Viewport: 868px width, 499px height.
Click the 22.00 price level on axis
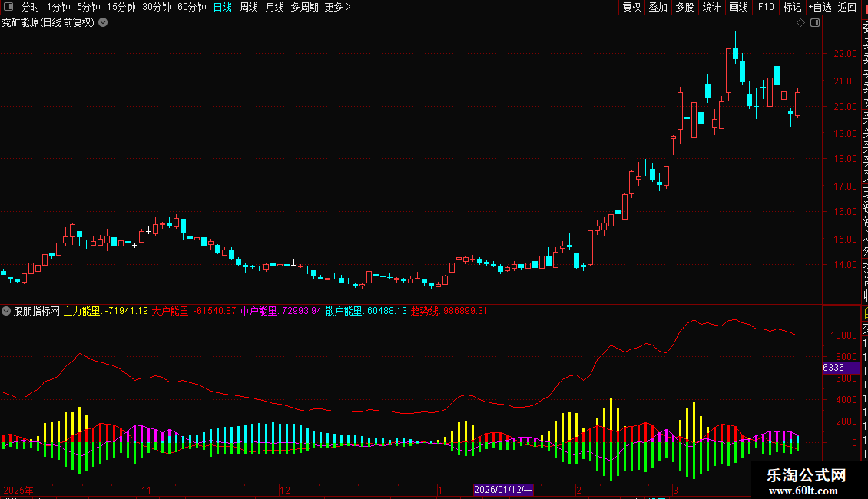click(845, 54)
